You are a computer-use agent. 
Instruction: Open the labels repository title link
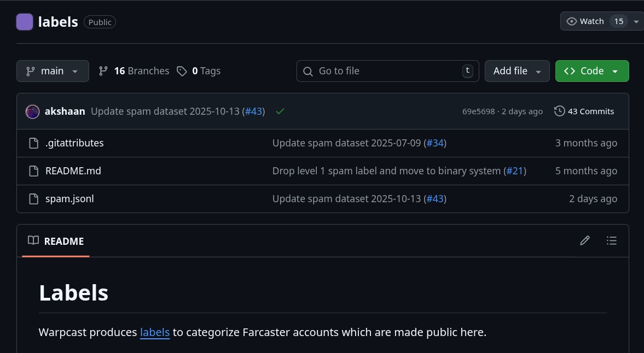58,22
